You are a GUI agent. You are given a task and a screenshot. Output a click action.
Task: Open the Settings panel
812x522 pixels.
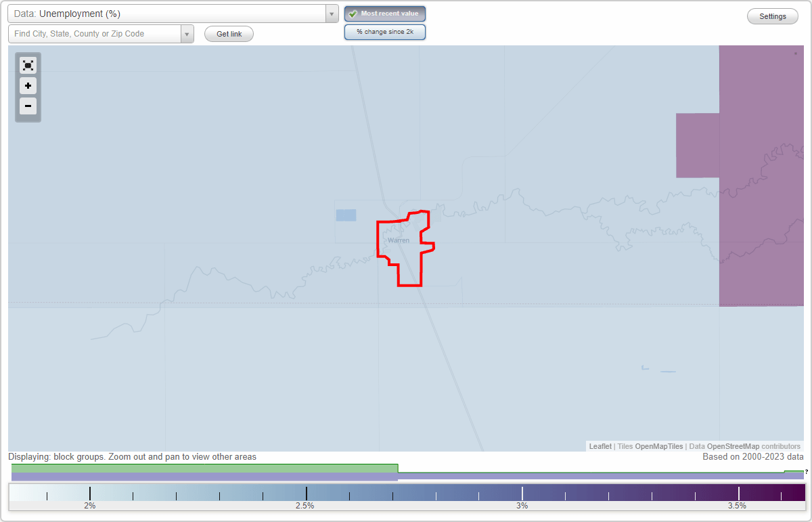click(772, 16)
